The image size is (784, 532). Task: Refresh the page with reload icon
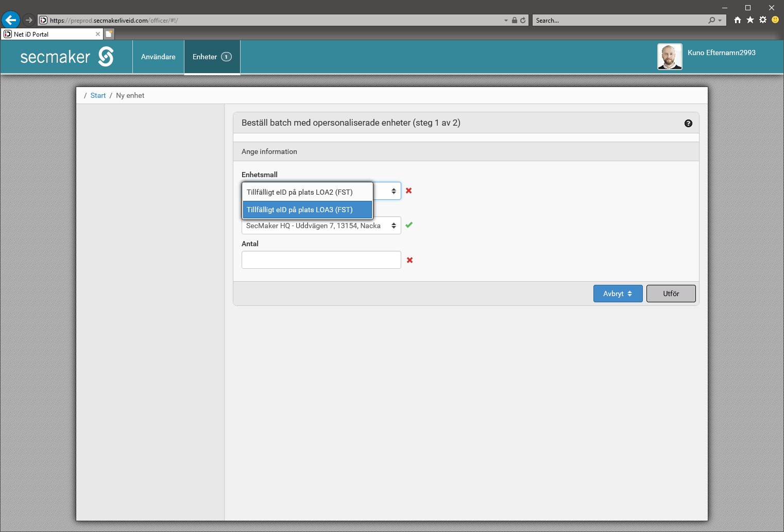pos(523,20)
